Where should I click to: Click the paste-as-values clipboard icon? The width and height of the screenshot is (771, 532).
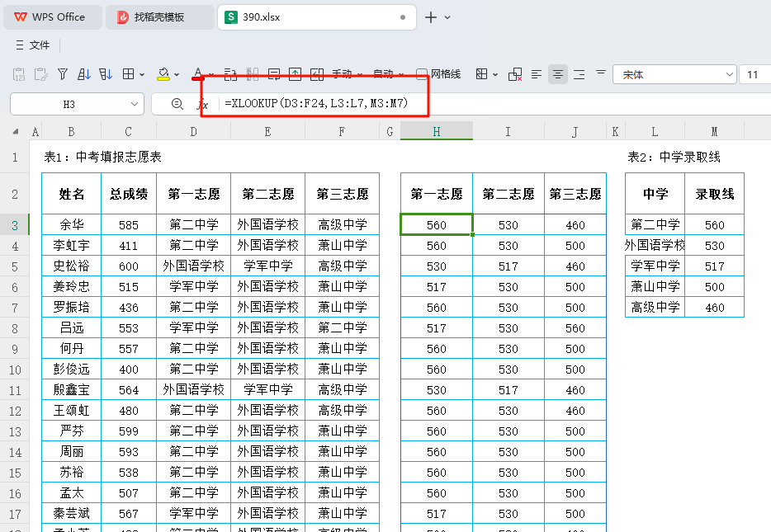click(19, 74)
